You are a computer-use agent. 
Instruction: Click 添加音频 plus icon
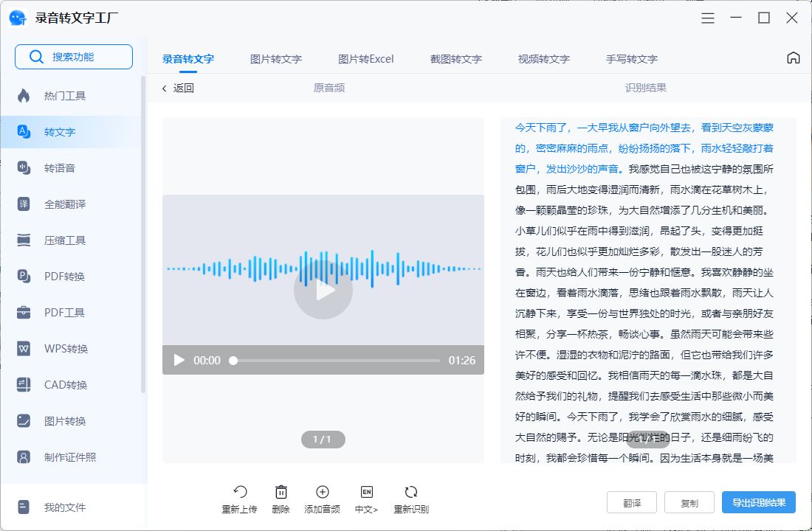click(x=322, y=492)
